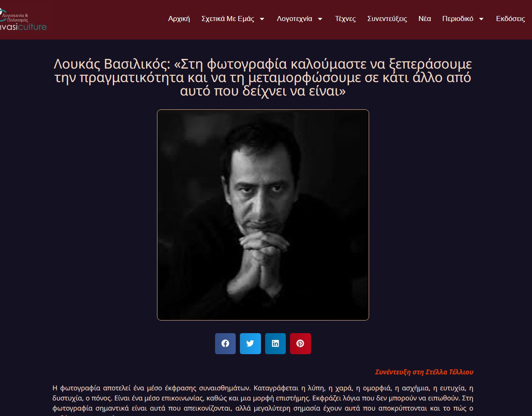Click the vasiculture site logo
This screenshot has height=416, width=532.
coord(23,20)
